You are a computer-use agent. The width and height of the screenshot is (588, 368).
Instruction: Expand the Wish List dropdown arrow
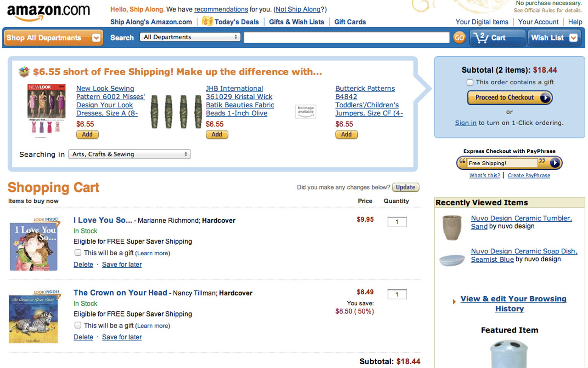(x=573, y=38)
